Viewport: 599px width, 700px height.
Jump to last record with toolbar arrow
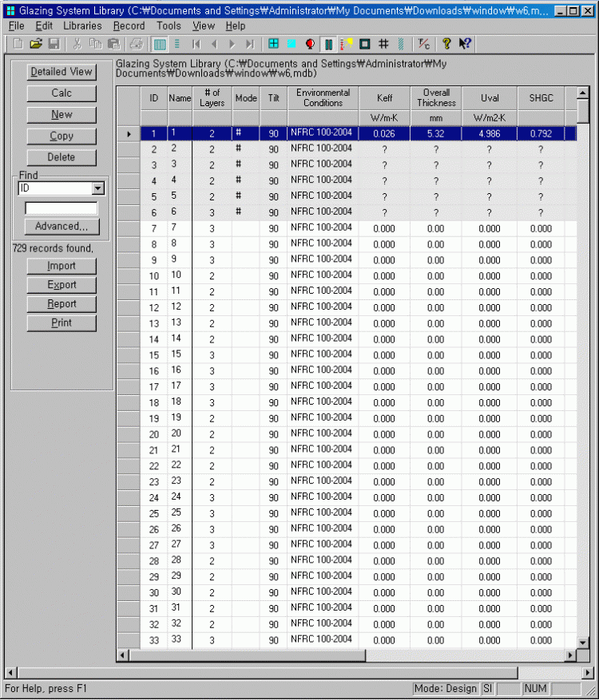pyautogui.click(x=250, y=44)
